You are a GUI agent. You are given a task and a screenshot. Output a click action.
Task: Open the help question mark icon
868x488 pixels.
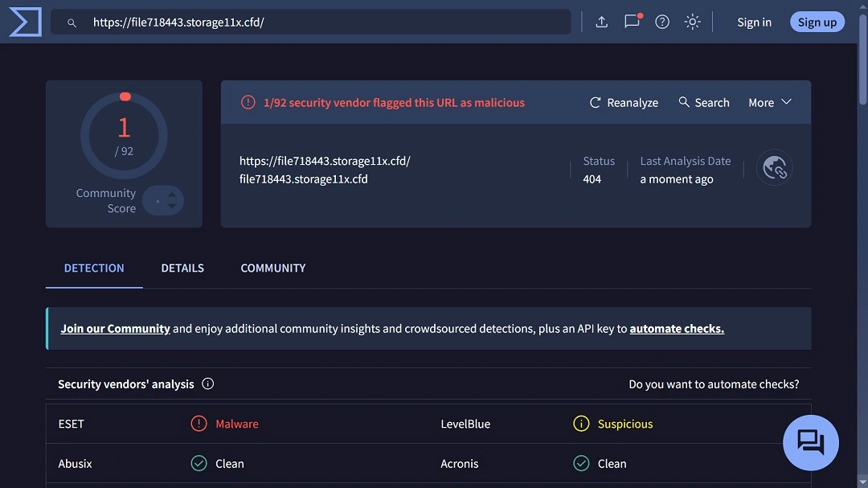click(x=662, y=23)
